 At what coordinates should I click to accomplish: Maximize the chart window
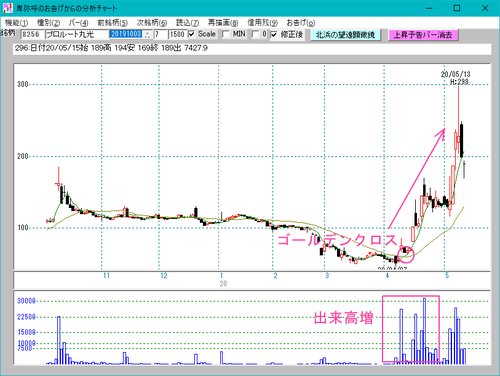457,8
